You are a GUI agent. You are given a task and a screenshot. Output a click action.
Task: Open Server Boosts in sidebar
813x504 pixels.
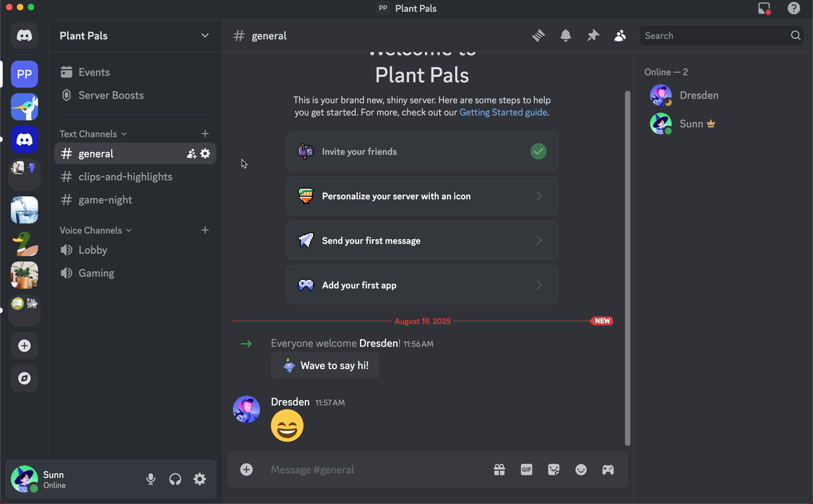[135, 95]
